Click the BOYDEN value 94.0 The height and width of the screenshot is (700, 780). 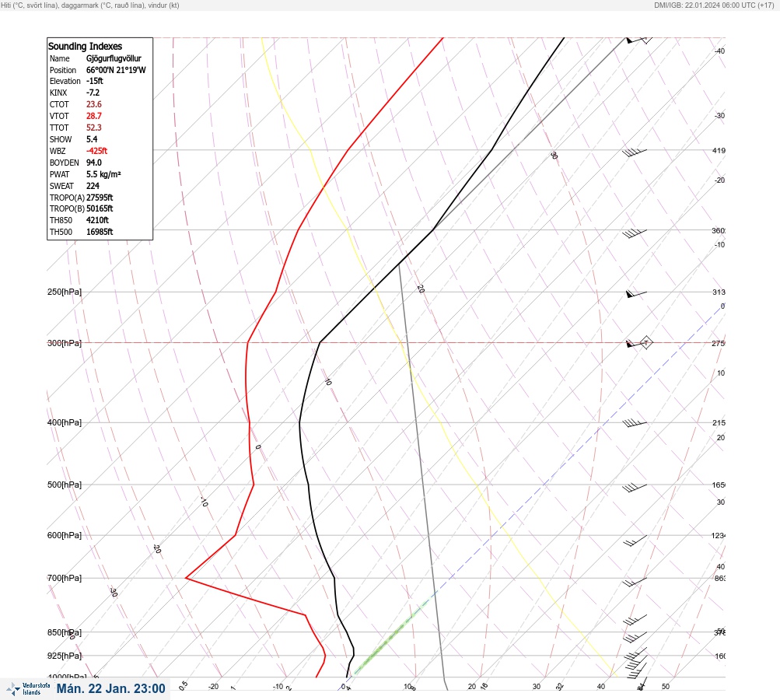point(94,163)
